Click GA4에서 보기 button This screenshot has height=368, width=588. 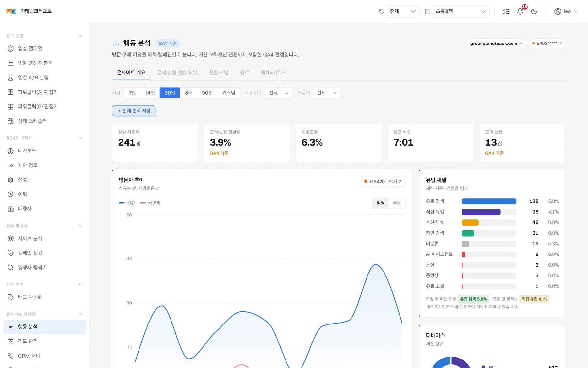[x=383, y=182]
